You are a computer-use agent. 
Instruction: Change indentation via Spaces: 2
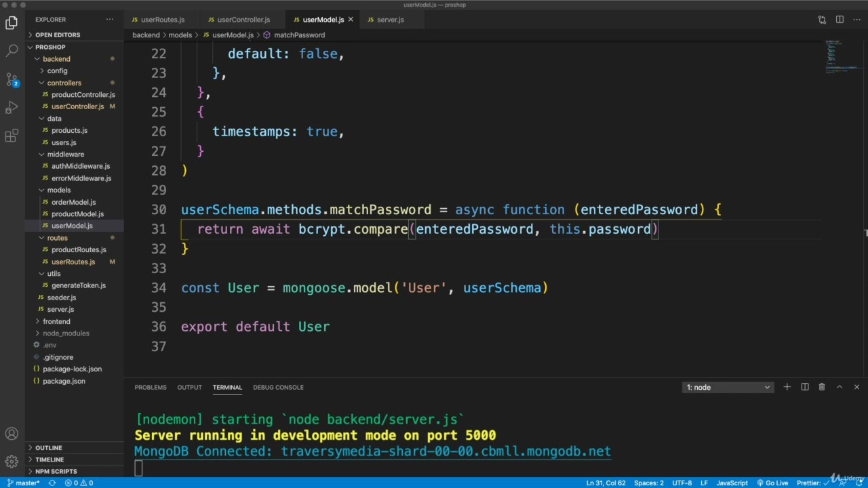[649, 483]
